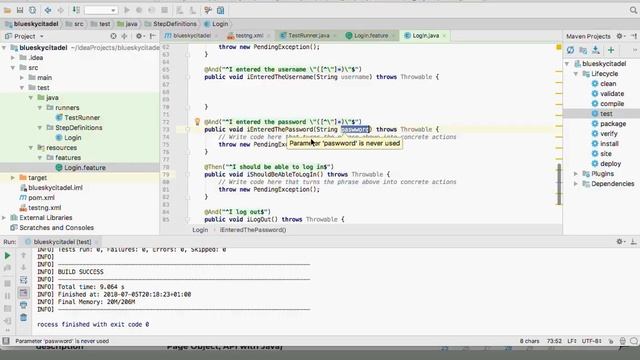Screen dimensions: 640x360
Task: Collapse the Lifecycle node in Maven
Action: click(576, 74)
